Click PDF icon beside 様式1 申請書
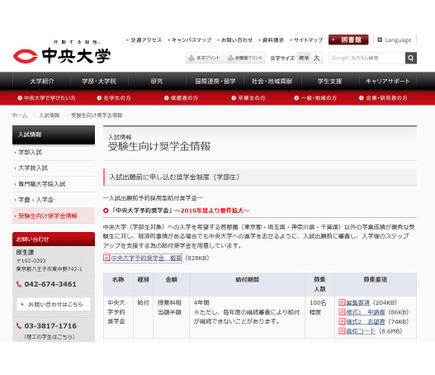435x375 pixels. (342, 312)
